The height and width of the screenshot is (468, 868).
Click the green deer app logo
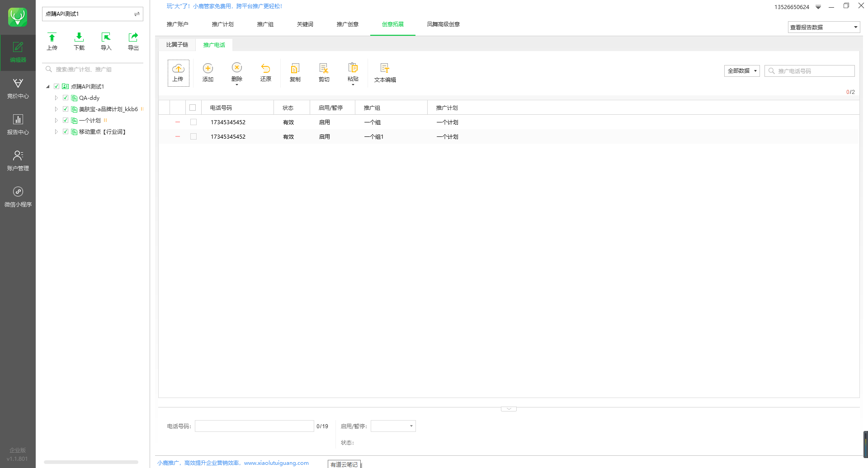click(x=18, y=17)
